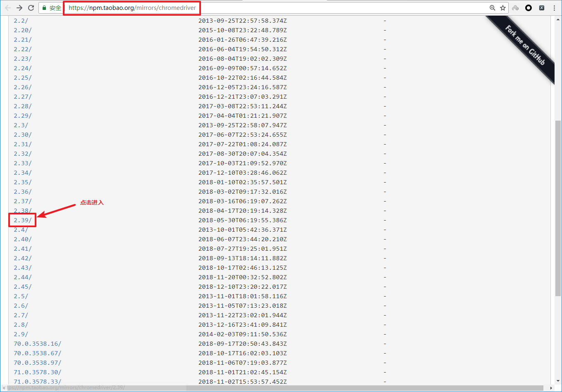Open the 2.45 version directory

[x=22, y=286]
